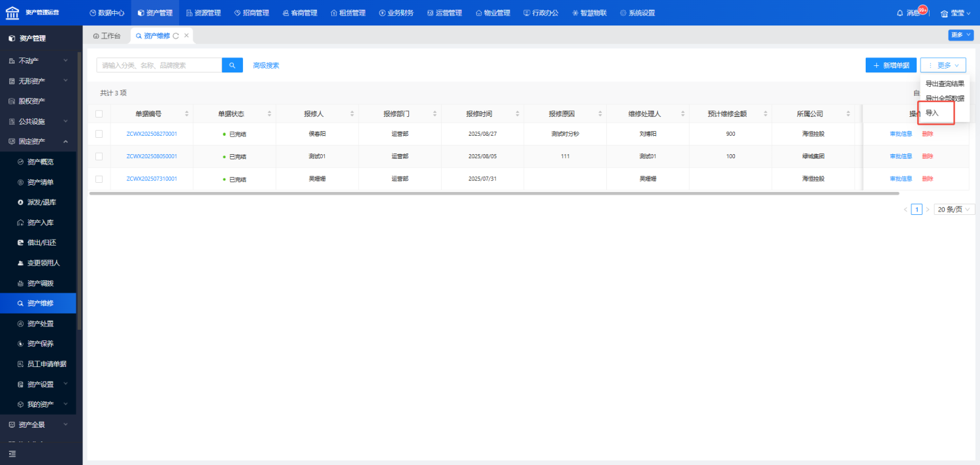Switch to the 工作台 tab
The height and width of the screenshot is (465, 980).
pyautogui.click(x=106, y=36)
